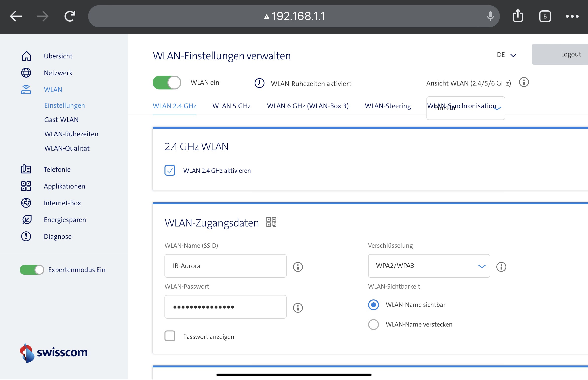This screenshot has width=588, height=380.
Task: Open the WLAN-Steering tab
Action: point(388,106)
